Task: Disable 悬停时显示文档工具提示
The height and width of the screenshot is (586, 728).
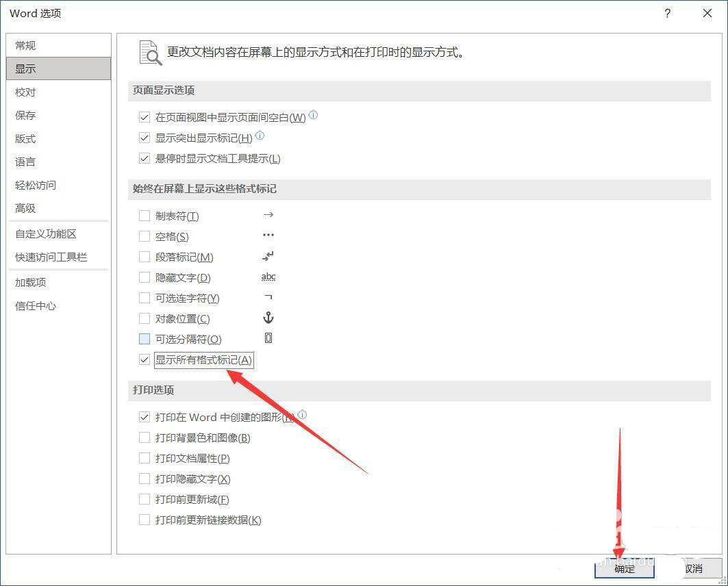Action: [144, 157]
